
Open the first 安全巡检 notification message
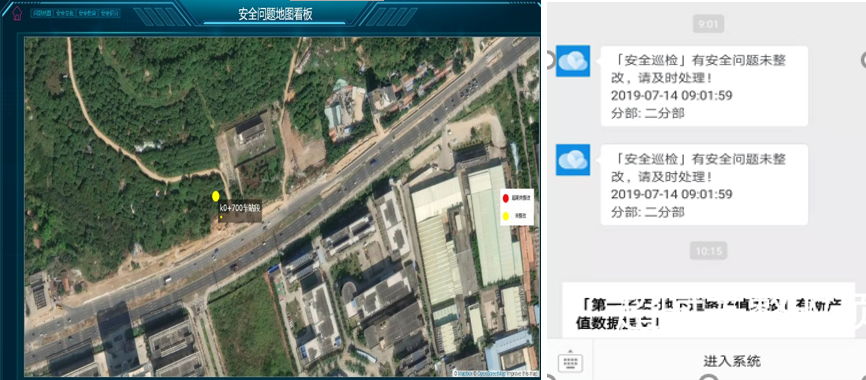point(704,86)
